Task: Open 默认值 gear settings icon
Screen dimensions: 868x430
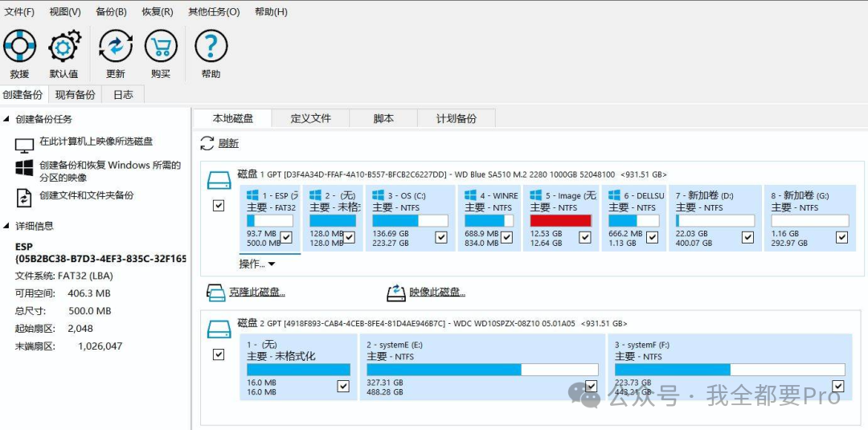Action: tap(64, 47)
